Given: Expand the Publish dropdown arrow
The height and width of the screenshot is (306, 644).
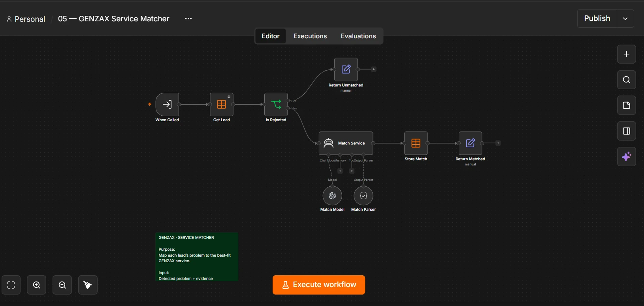Looking at the screenshot, I should (625, 19).
